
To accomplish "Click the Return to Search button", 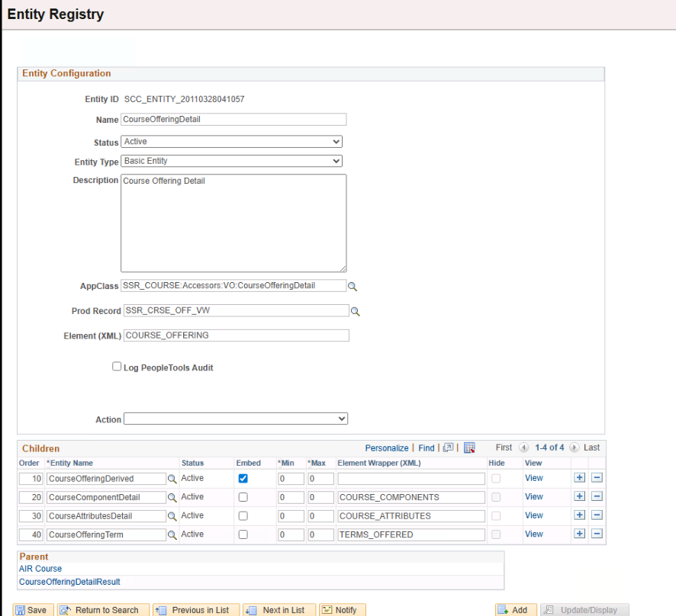I will pos(99,610).
